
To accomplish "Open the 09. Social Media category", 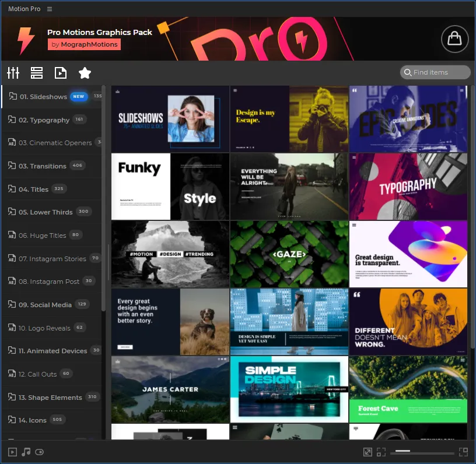I will coord(45,305).
